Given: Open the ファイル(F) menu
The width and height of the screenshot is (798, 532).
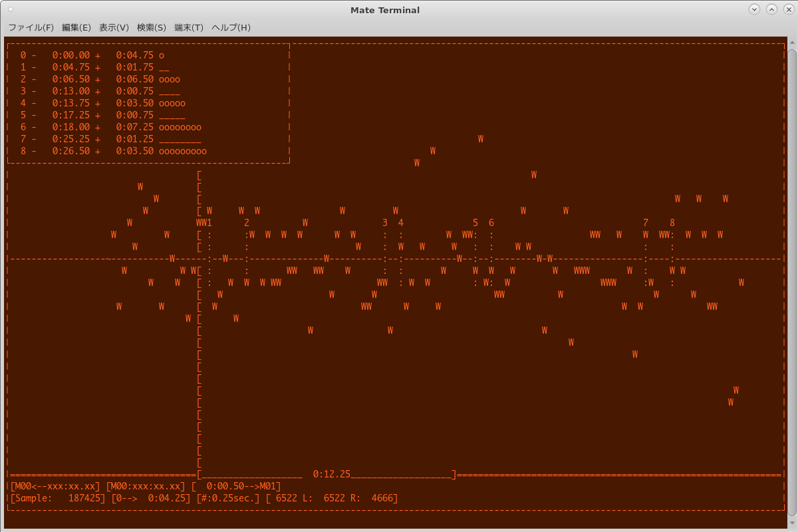Looking at the screenshot, I should pos(31,27).
